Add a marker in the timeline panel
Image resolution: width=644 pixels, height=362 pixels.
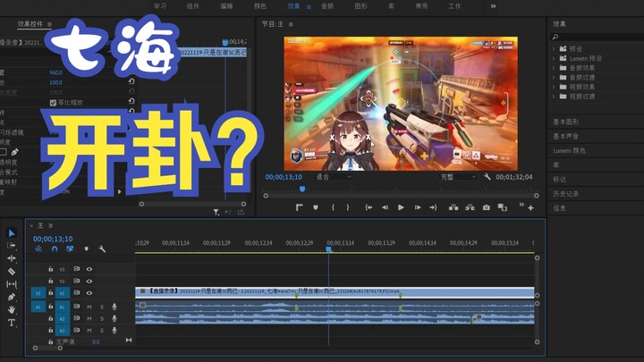(86, 248)
